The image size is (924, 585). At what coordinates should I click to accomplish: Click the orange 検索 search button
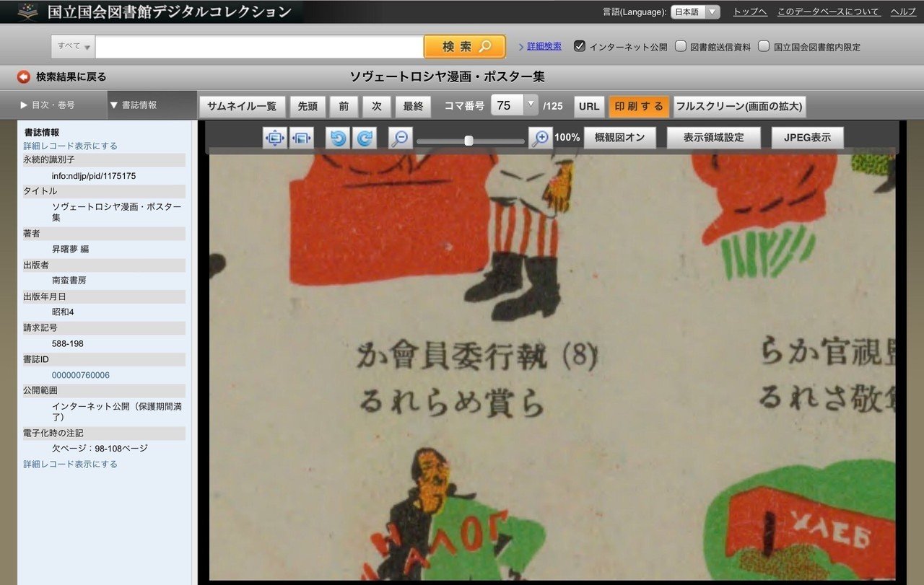[x=465, y=46]
